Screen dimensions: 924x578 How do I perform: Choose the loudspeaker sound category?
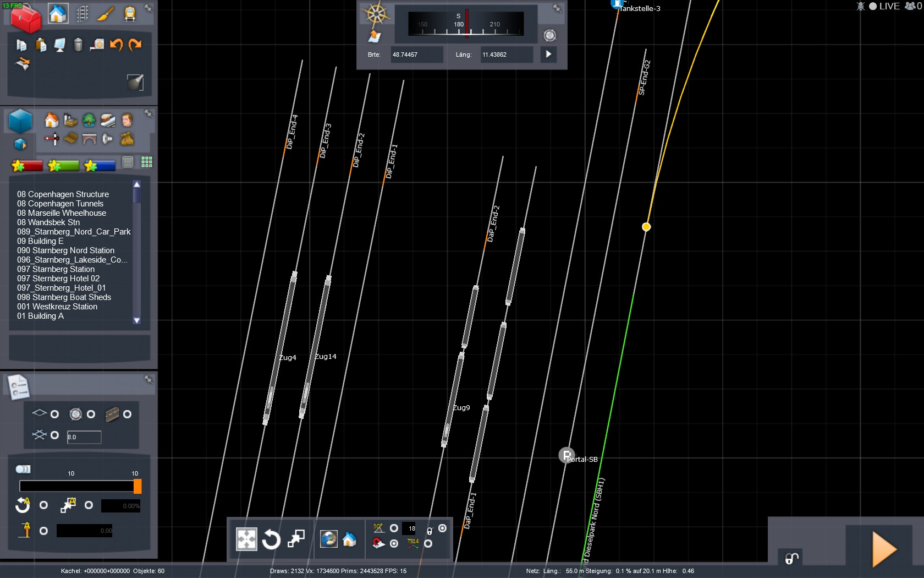pos(108,139)
